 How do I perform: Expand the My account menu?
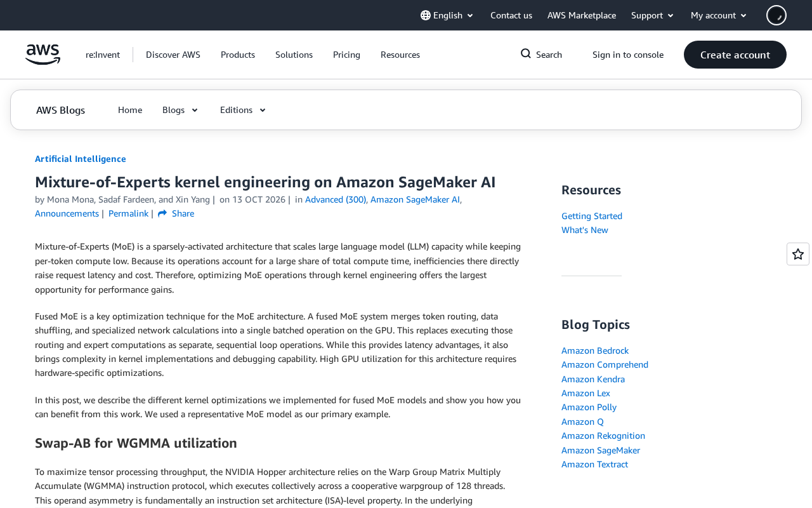click(719, 15)
